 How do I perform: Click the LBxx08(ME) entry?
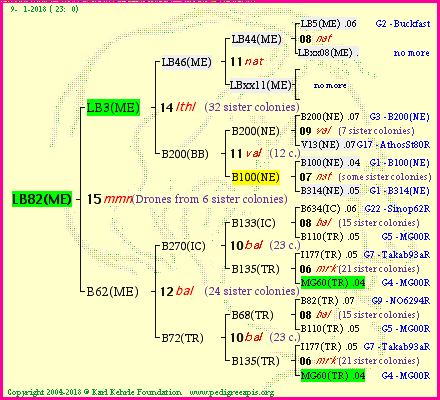(328, 52)
